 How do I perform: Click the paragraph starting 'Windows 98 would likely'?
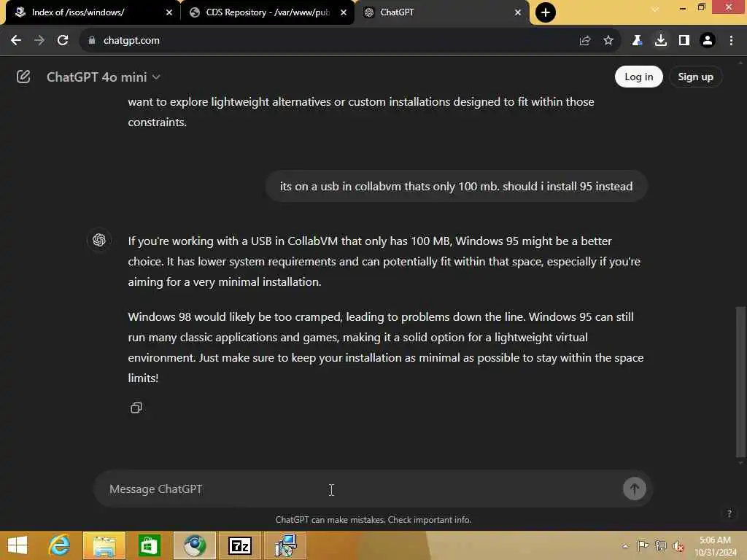pyautogui.click(x=385, y=347)
